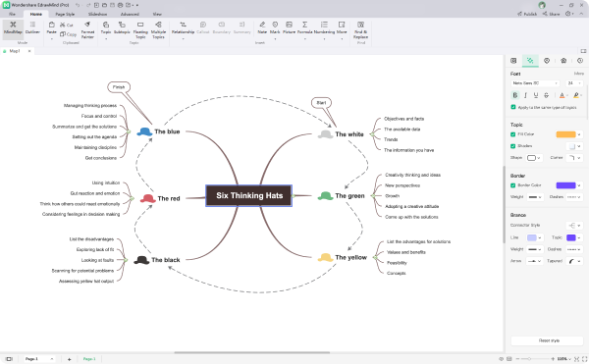Uncheck the Fill Color checkbox

click(512, 134)
